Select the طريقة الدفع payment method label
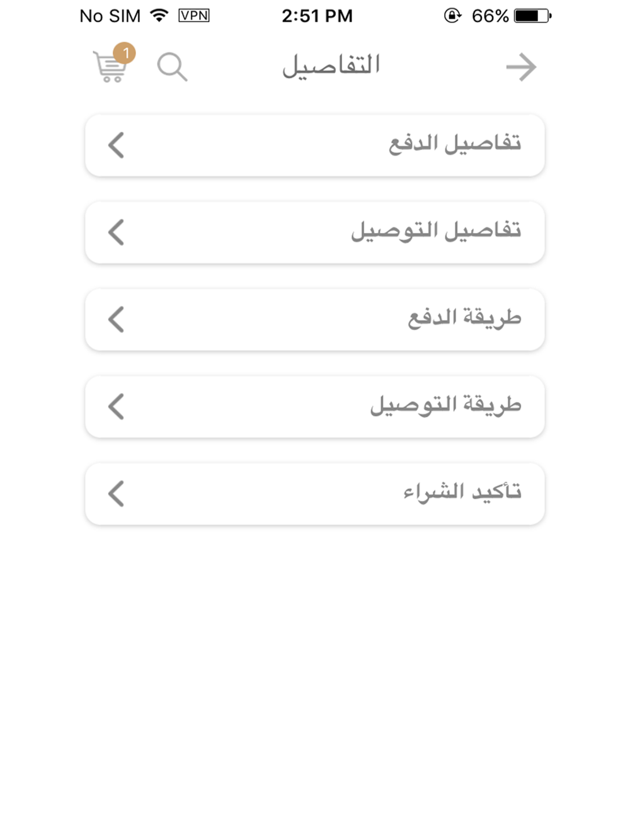 (464, 318)
